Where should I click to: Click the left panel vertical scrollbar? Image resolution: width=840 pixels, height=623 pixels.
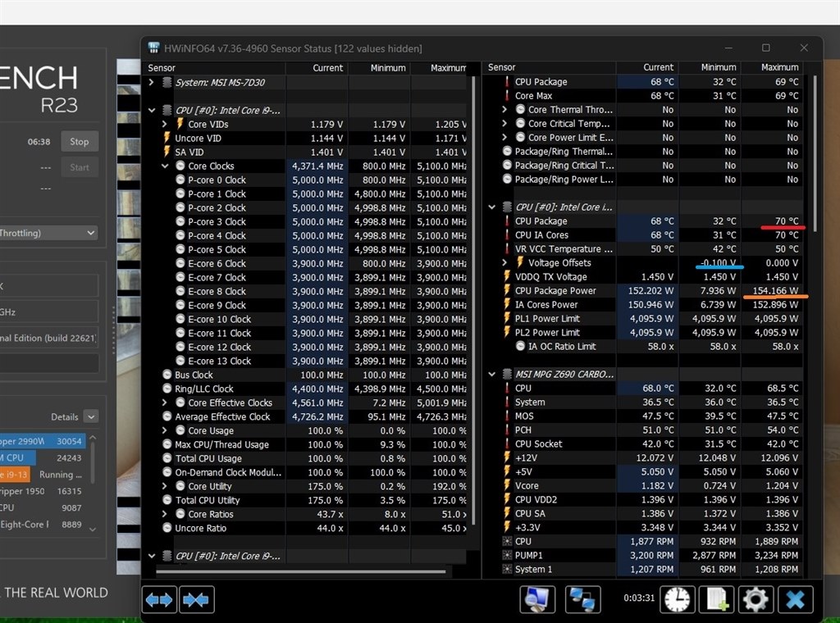pos(473,300)
